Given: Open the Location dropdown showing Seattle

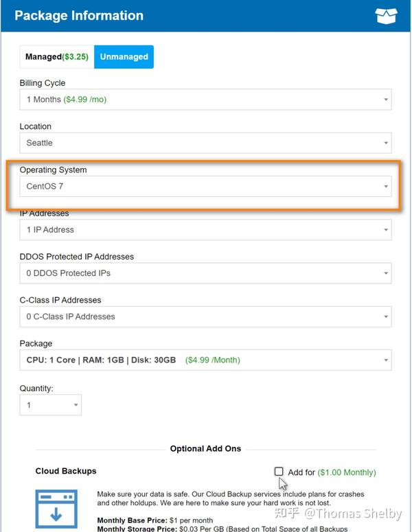Looking at the screenshot, I should (x=205, y=143).
